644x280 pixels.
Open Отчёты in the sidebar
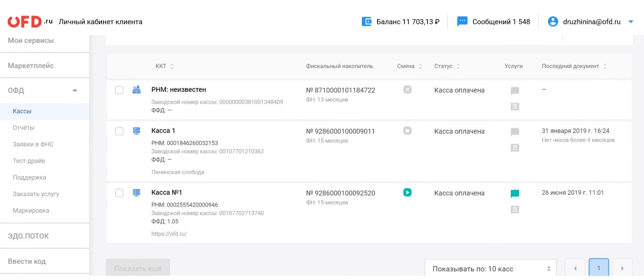coord(24,128)
